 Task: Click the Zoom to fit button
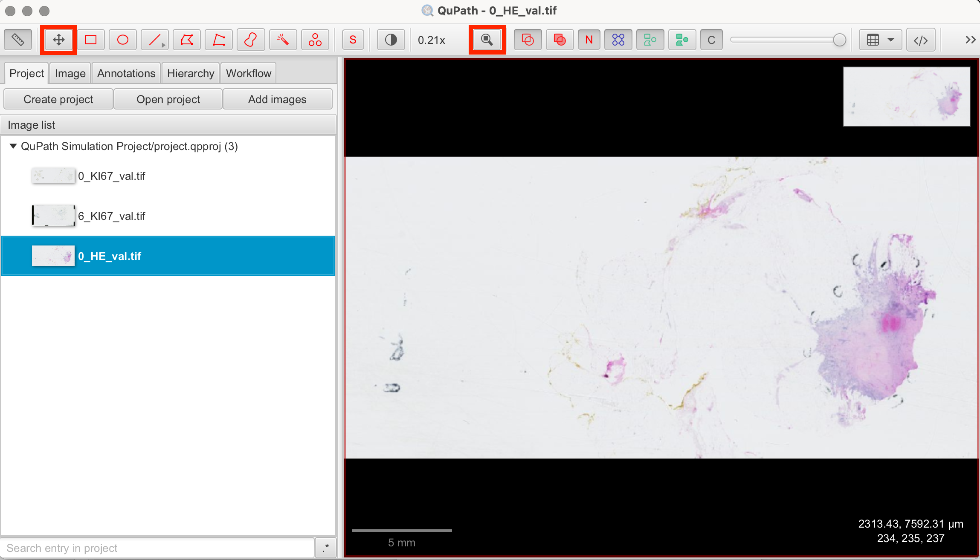pos(487,40)
